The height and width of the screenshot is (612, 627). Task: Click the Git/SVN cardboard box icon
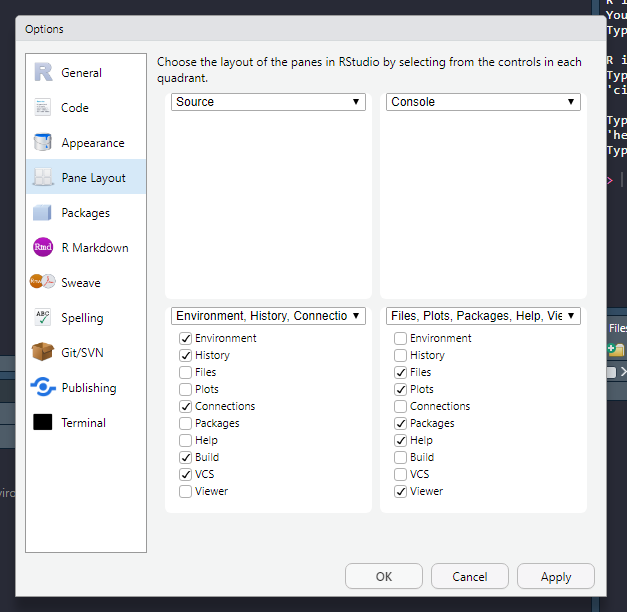[43, 352]
